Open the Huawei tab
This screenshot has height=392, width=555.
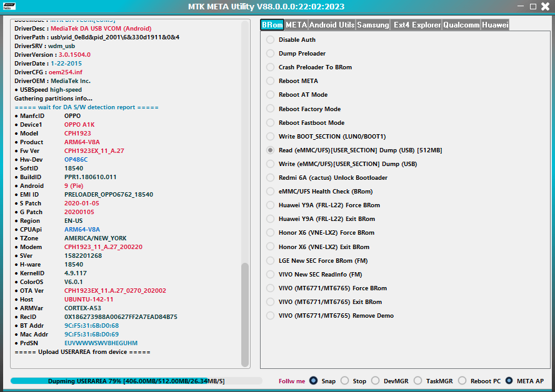[496, 25]
